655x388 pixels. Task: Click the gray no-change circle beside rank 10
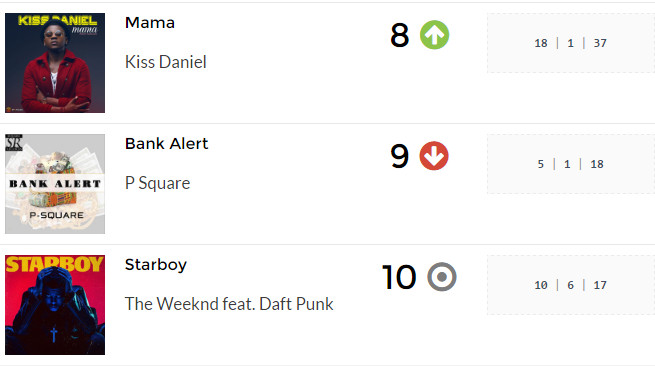pyautogui.click(x=442, y=276)
